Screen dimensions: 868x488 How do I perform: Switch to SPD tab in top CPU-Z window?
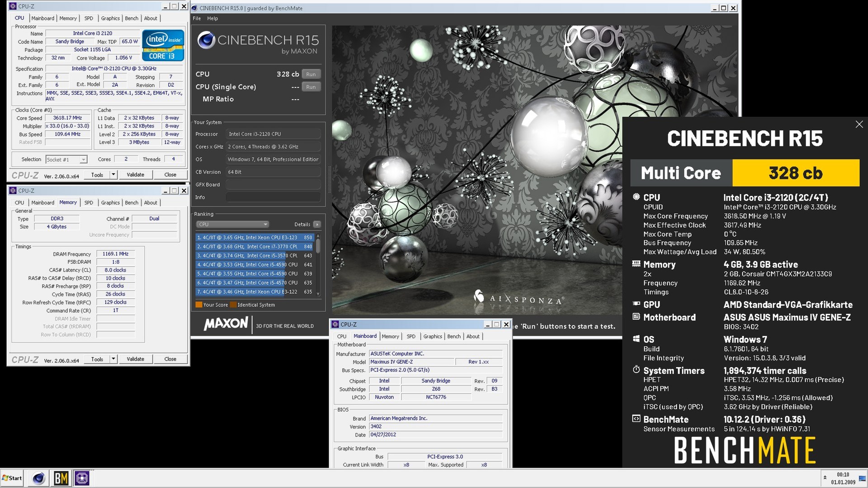click(89, 19)
